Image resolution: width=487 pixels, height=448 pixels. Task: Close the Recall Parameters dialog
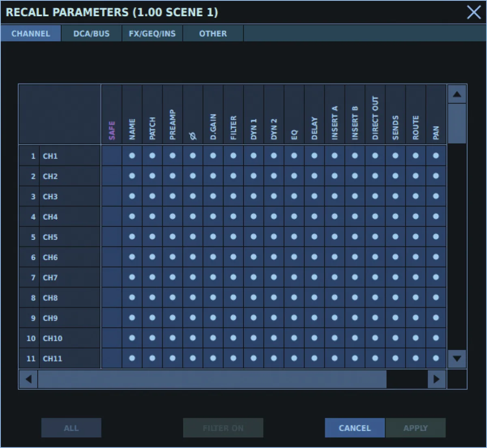pos(474,12)
